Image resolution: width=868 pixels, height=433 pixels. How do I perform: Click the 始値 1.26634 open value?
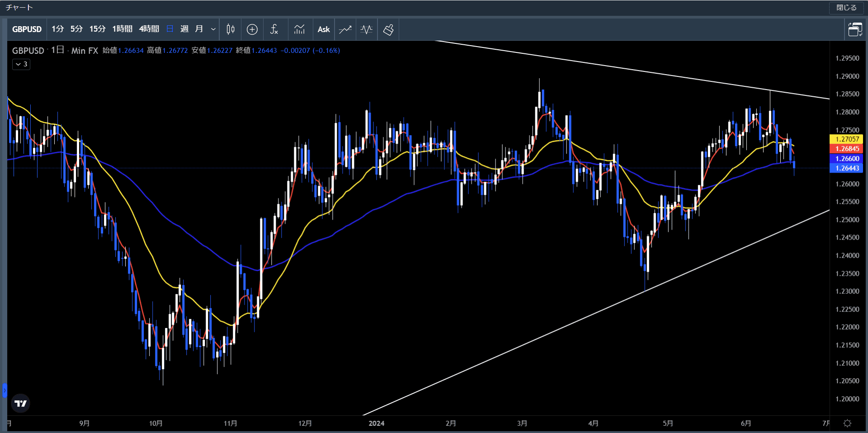click(x=123, y=51)
